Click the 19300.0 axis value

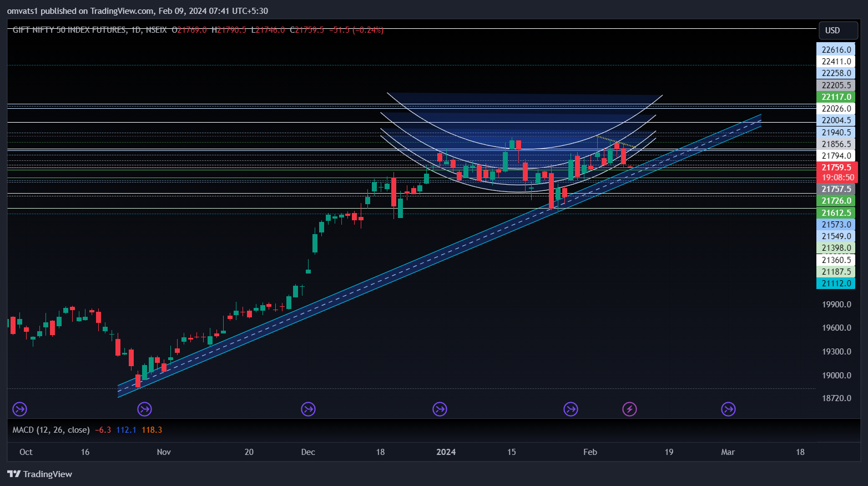point(836,352)
